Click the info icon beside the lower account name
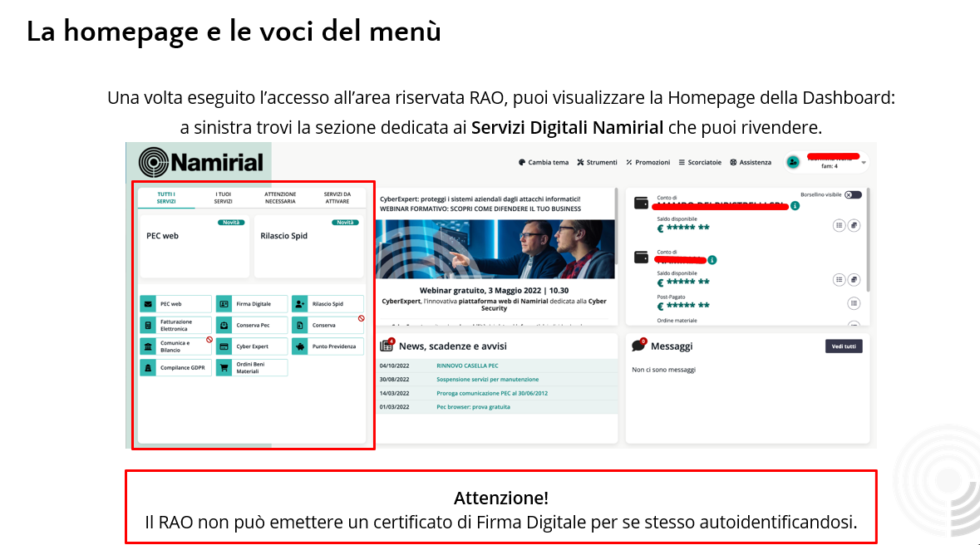980x545 pixels. (712, 260)
